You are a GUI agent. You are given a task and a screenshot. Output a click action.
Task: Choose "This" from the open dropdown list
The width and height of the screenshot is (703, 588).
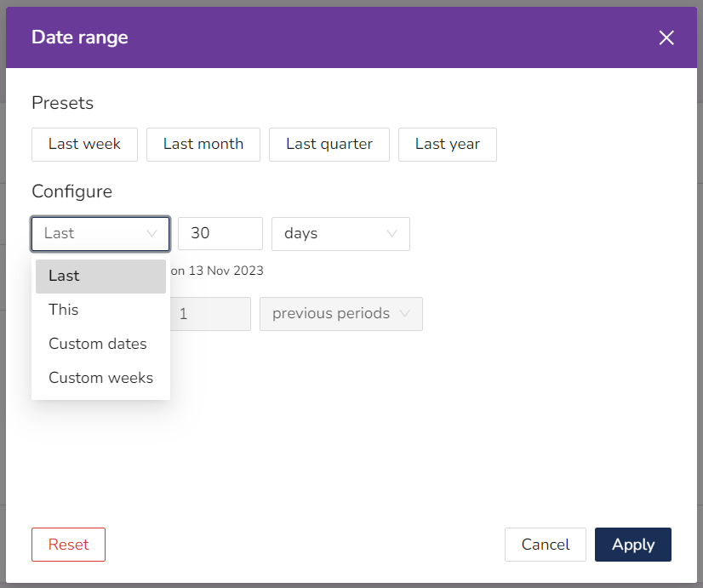pos(63,310)
